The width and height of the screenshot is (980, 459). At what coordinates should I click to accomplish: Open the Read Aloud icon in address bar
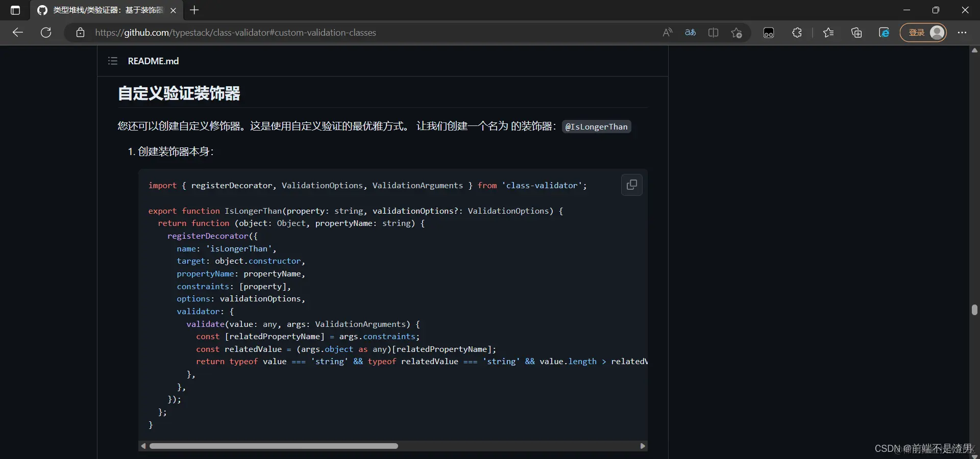pos(667,33)
